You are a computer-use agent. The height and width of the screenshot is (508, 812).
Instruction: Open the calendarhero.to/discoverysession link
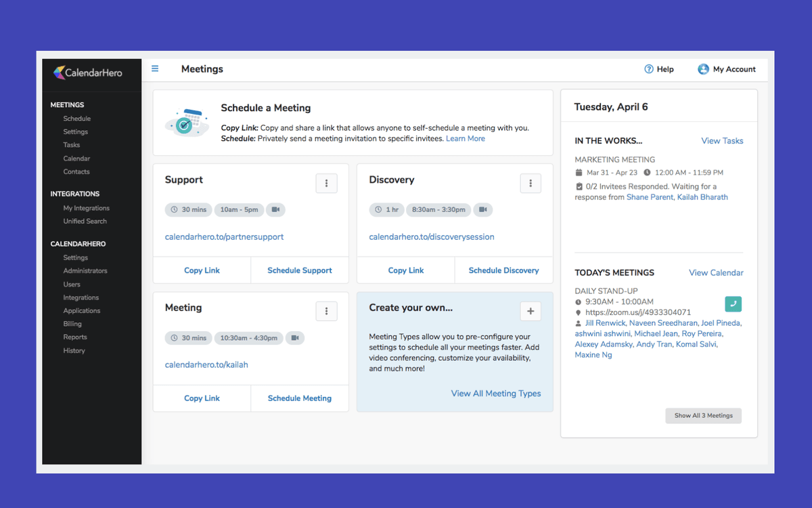coord(432,237)
